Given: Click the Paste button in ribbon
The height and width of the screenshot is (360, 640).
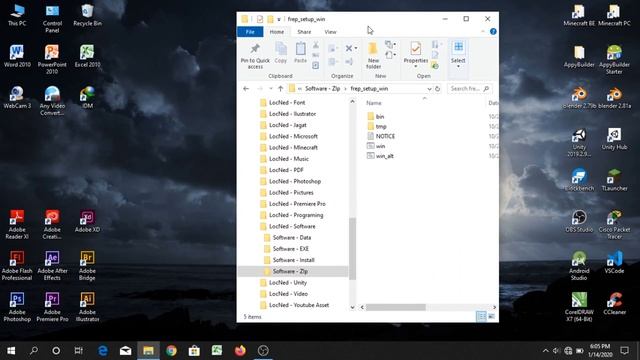Looking at the screenshot, I should [300, 53].
